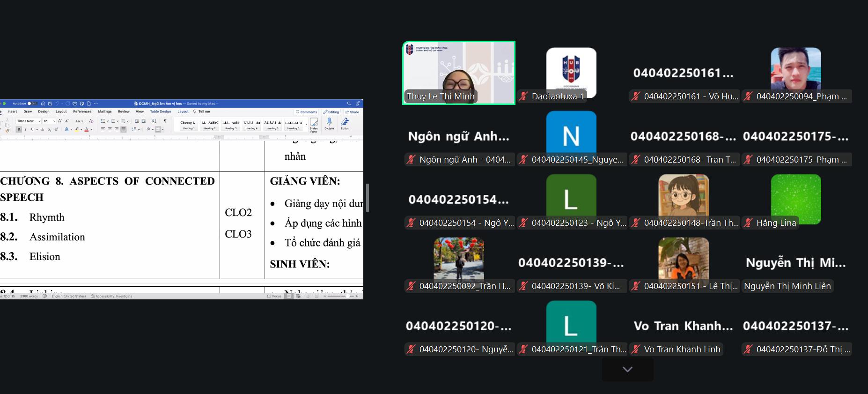The image size is (868, 394).
Task: Click the Dictate microphone icon
Action: point(330,124)
